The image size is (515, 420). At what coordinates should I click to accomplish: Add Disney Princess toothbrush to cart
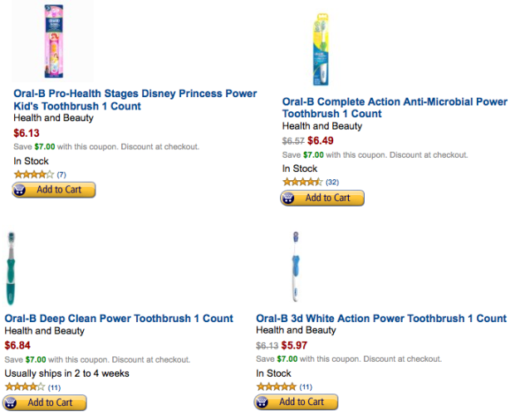pyautogui.click(x=54, y=189)
